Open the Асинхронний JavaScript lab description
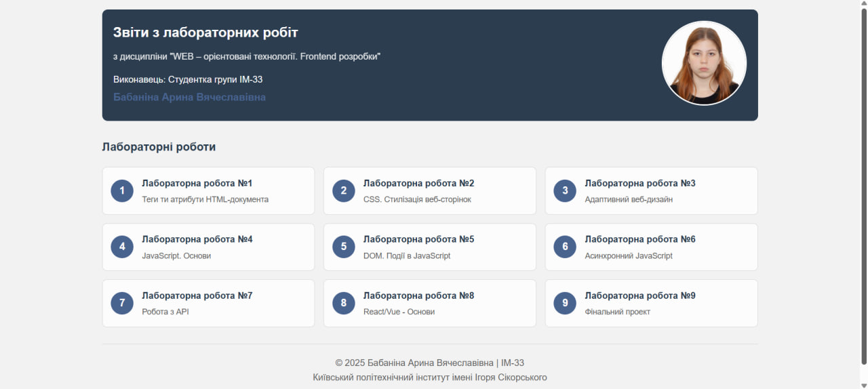 tap(629, 256)
